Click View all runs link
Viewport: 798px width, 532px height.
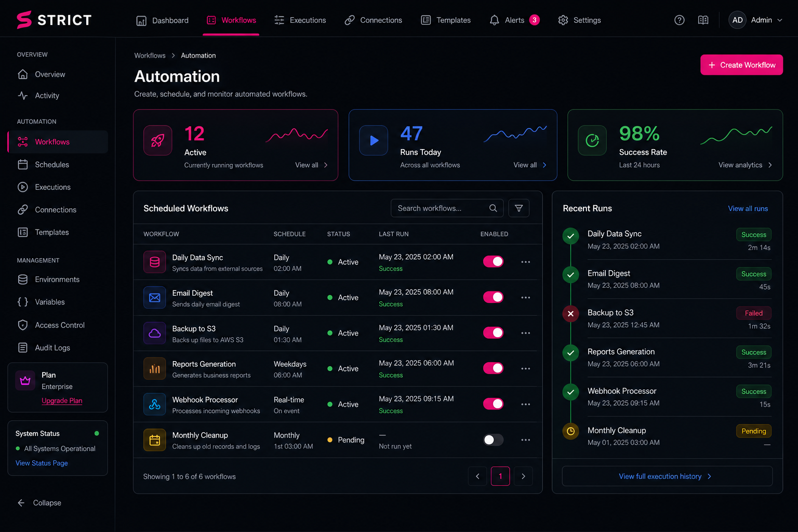coord(748,208)
